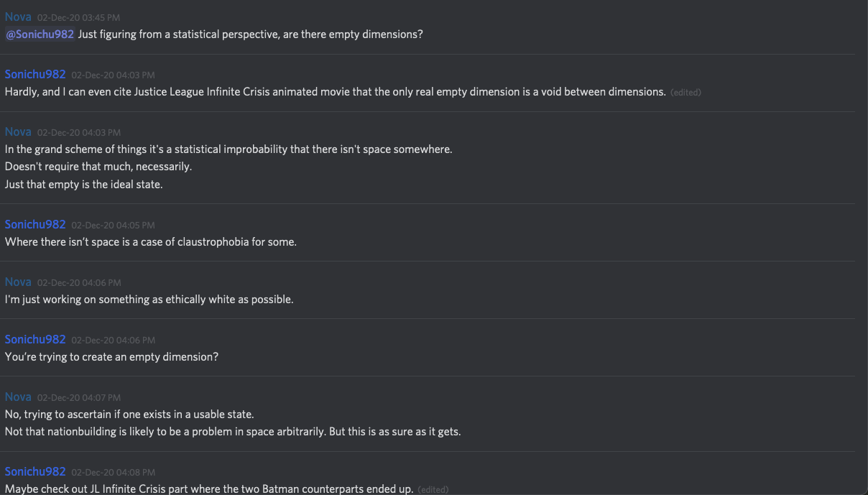
Task: Select Sonichu982's username on the 04:08 PM message
Action: 35,471
